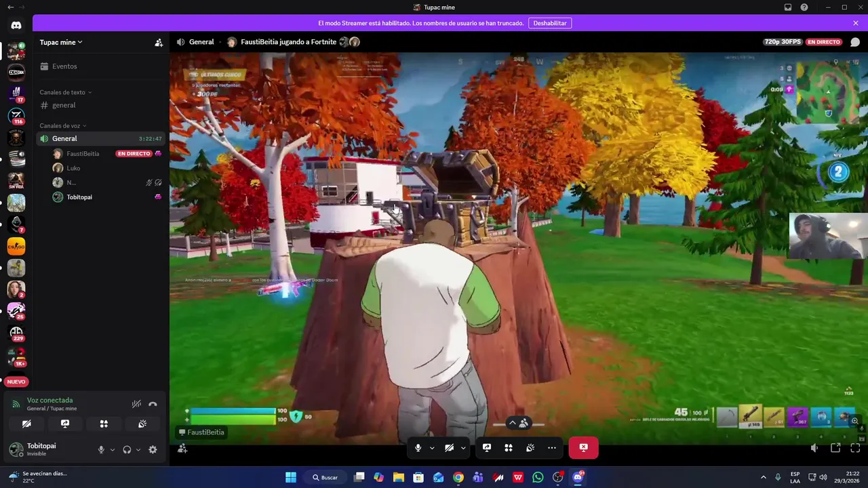Open the Windows Start menu
The image size is (868, 488).
pos(291,477)
